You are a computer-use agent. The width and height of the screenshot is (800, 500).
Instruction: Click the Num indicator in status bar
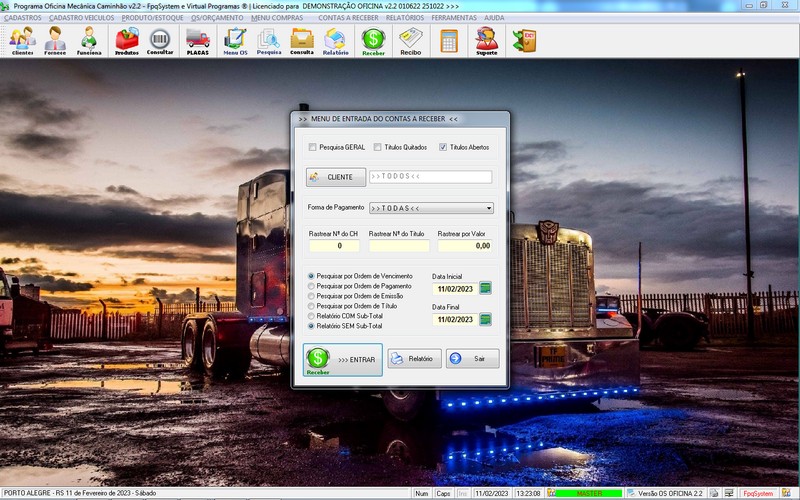[x=421, y=493]
